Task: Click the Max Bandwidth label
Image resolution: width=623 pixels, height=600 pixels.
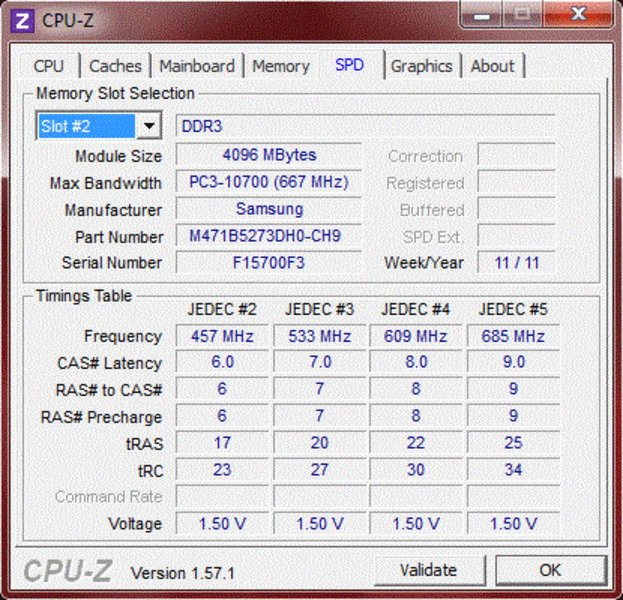Action: click(106, 183)
